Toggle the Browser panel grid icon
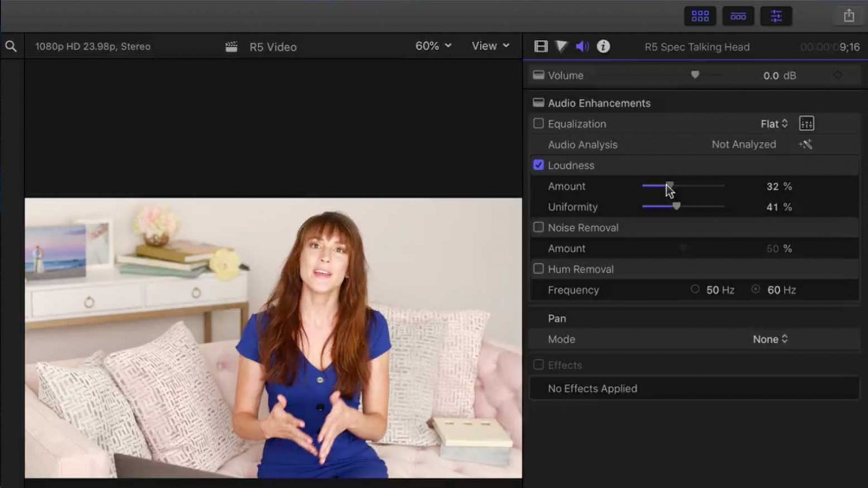 pos(700,16)
